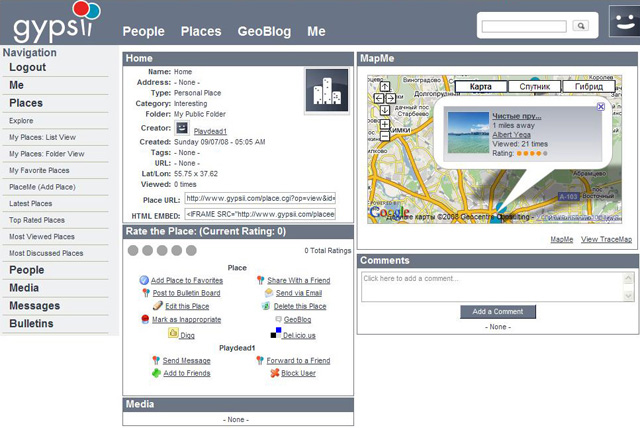Image resolution: width=640 pixels, height=428 pixels.
Task: Expand the Media navigation section
Action: [x=25, y=288]
